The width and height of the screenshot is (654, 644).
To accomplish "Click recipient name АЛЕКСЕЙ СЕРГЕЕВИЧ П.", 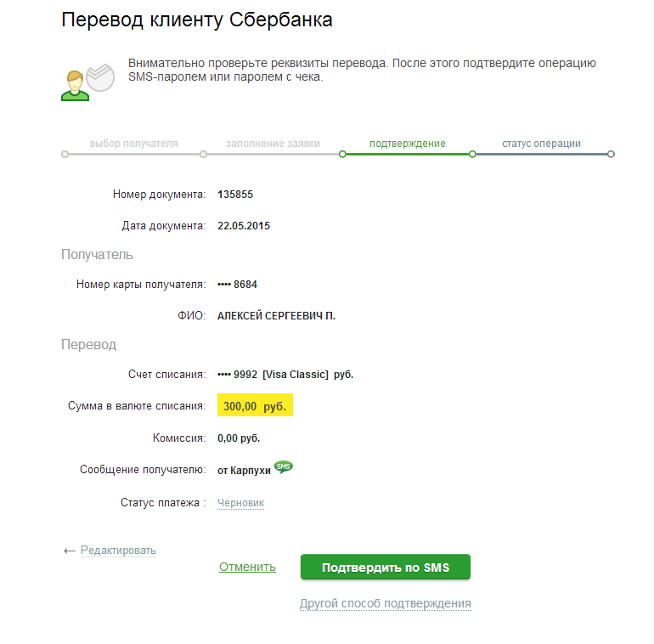I will coord(276,316).
